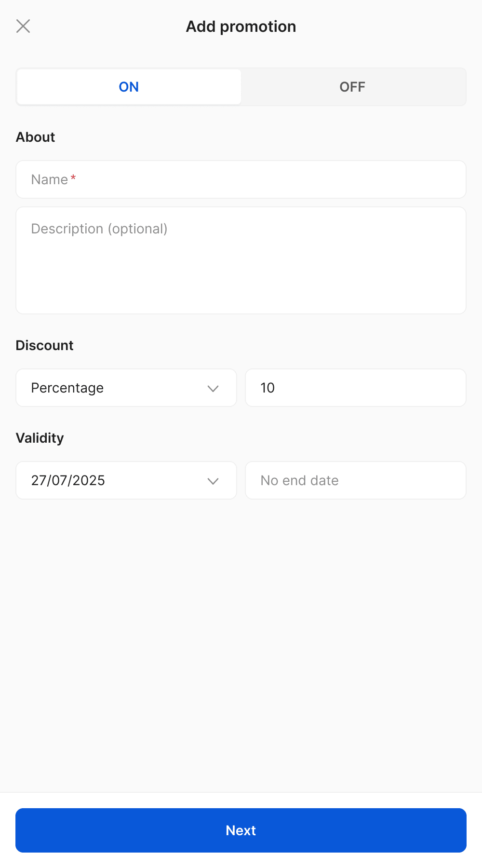The height and width of the screenshot is (868, 482).
Task: Select the No end date field
Action: point(356,480)
